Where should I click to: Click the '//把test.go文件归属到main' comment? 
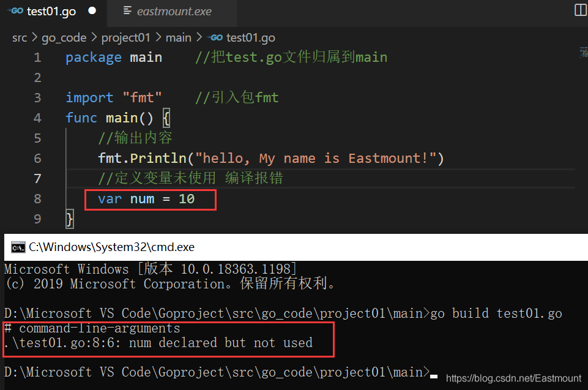[291, 58]
